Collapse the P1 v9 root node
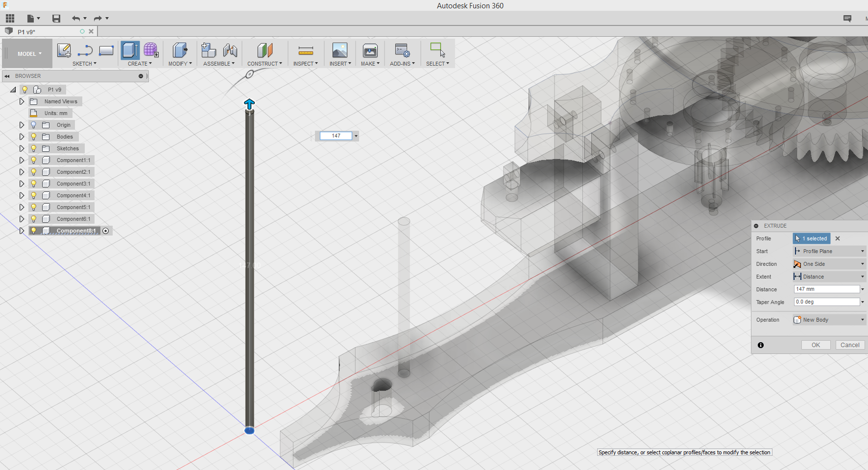The image size is (868, 470). click(13, 90)
